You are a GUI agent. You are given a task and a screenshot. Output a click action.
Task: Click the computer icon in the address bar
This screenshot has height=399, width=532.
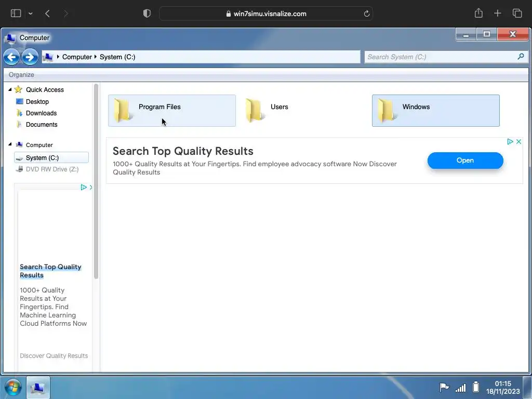click(x=48, y=57)
